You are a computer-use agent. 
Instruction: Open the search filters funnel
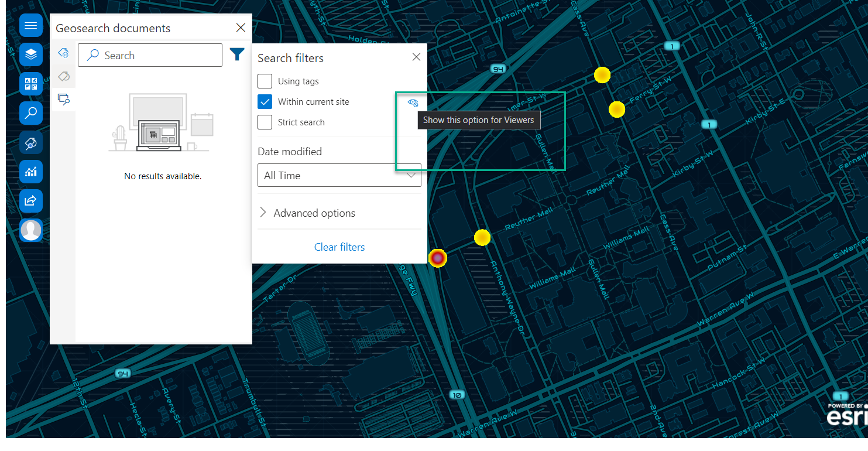pos(237,54)
